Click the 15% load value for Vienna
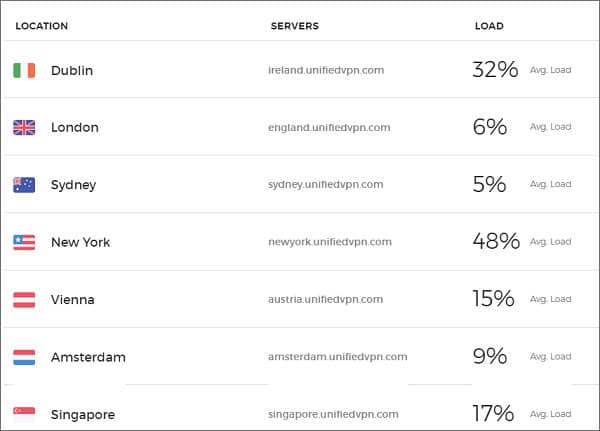This screenshot has height=431, width=600. [493, 299]
